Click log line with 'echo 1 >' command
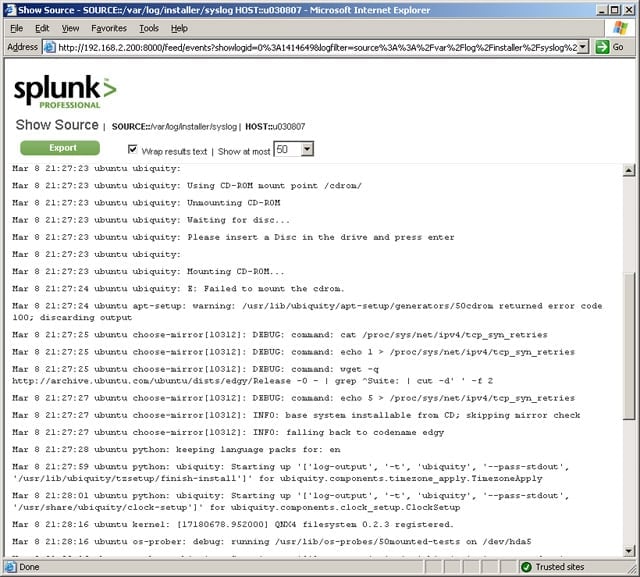This screenshot has height=577, width=640. 293,352
